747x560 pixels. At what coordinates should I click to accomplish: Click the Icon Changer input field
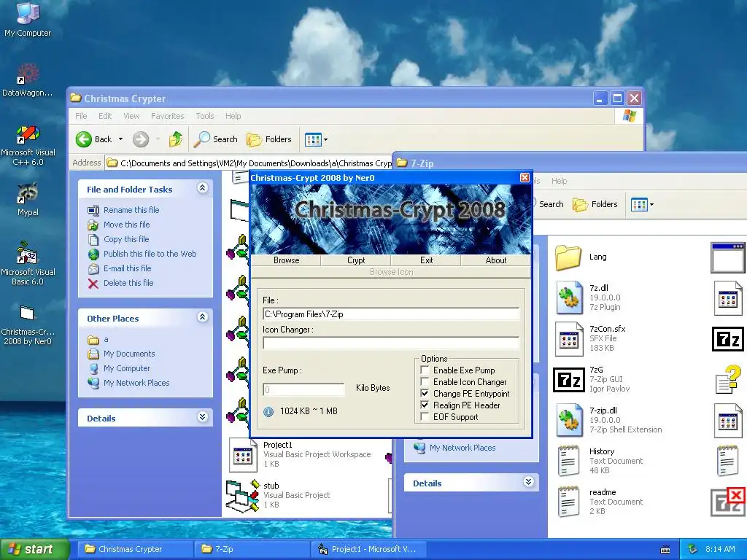pos(391,343)
